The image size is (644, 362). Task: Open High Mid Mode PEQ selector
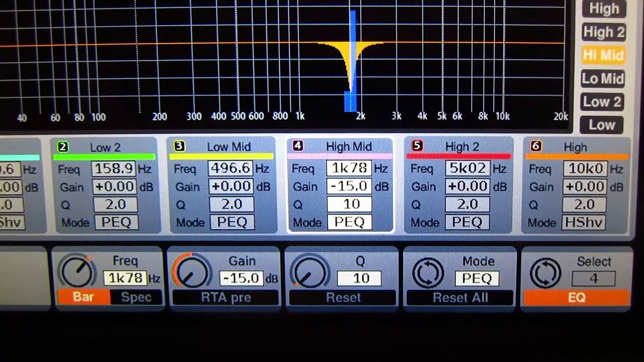pyautogui.click(x=349, y=222)
